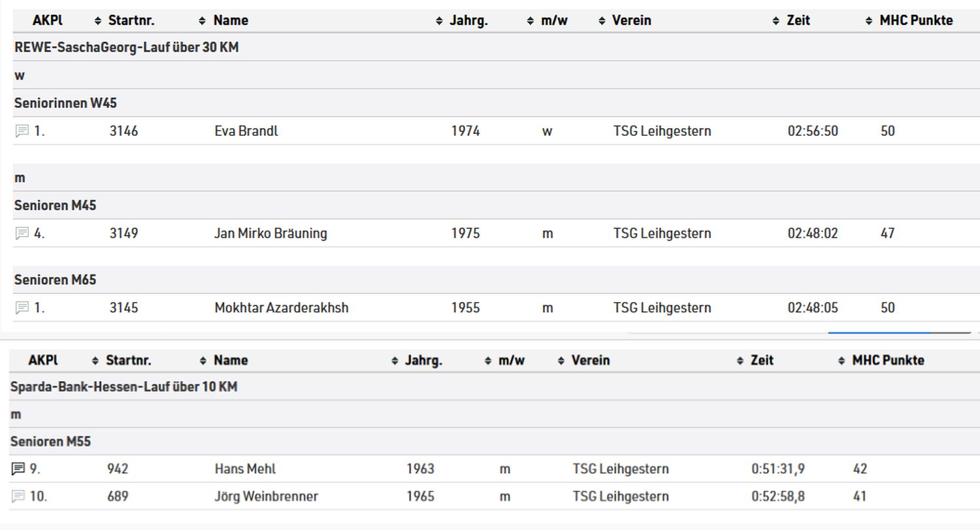Open dark comment icon for Hans Mehl
The image size is (980, 530).
(x=18, y=469)
